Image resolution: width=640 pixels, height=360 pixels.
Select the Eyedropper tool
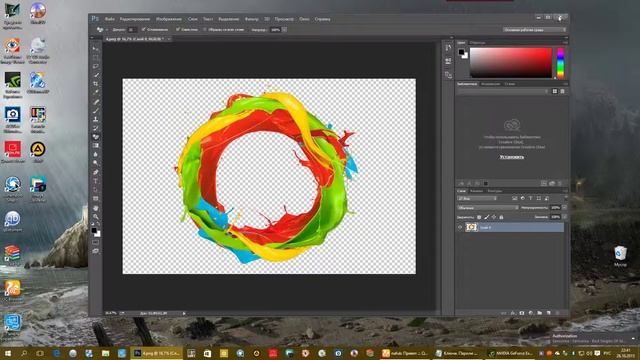[96, 93]
